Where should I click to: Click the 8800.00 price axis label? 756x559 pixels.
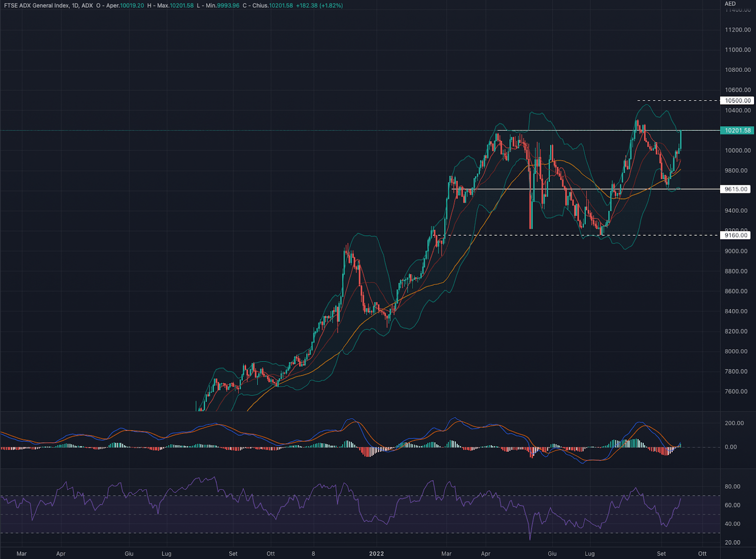[x=736, y=271]
